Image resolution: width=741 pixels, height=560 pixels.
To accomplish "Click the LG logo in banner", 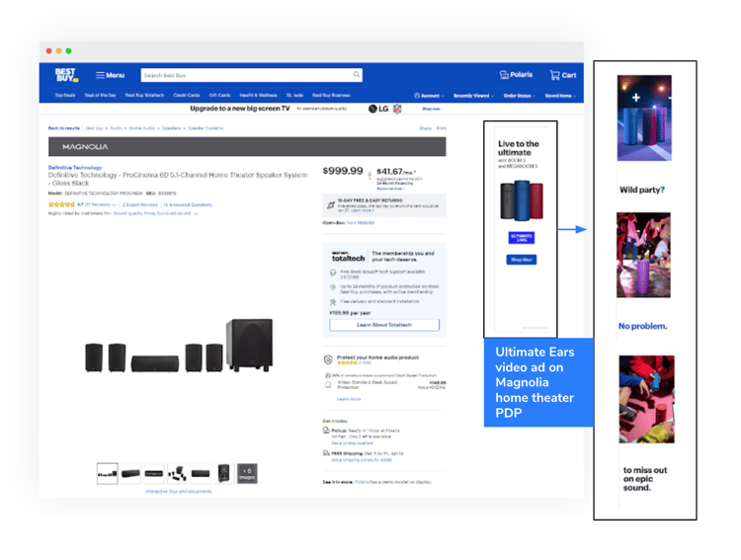I will [x=378, y=109].
